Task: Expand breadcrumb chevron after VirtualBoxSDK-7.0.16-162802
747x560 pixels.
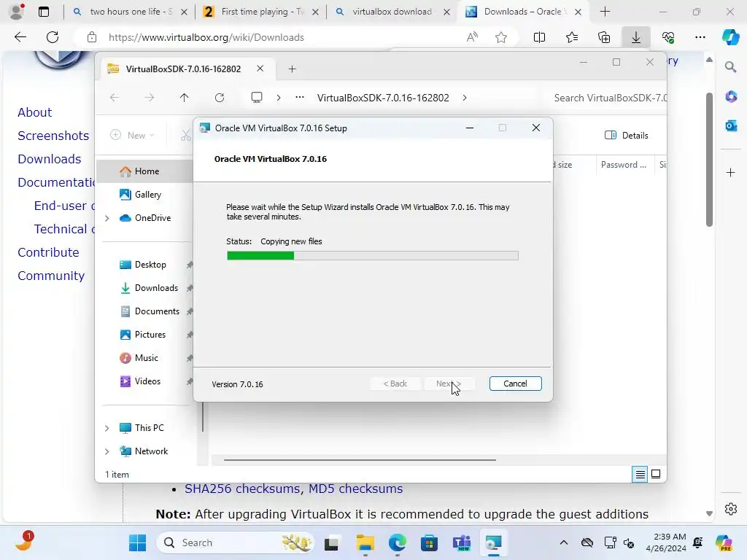Action: click(x=465, y=98)
